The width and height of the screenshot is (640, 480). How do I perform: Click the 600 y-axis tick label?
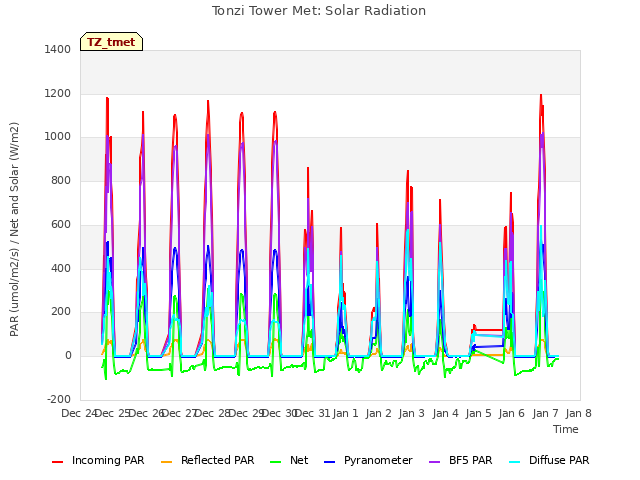click(x=61, y=224)
